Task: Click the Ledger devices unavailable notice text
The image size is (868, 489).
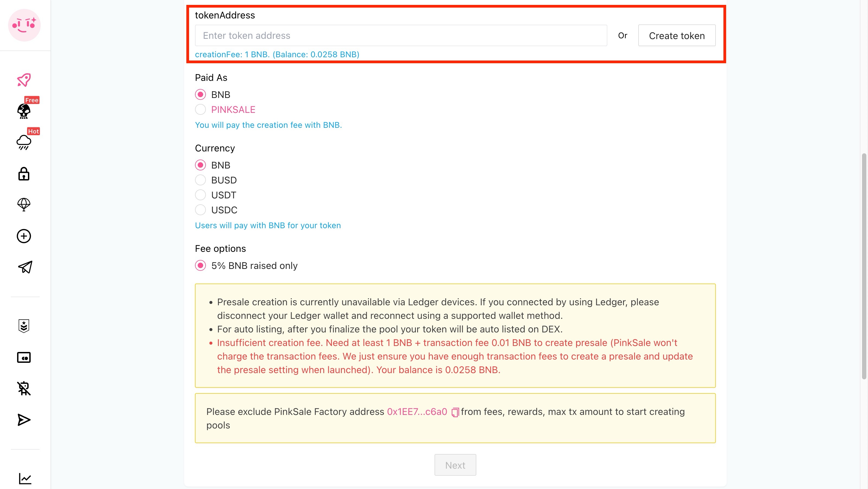Action: point(438,309)
